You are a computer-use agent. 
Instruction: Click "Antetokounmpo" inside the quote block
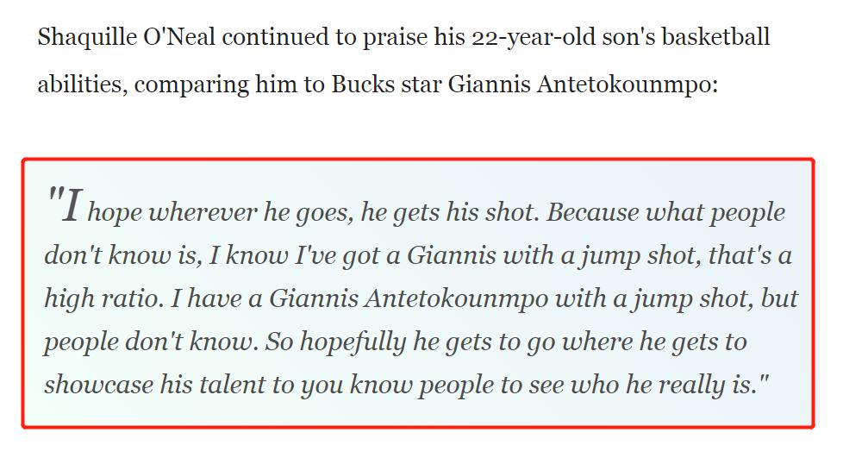click(454, 298)
